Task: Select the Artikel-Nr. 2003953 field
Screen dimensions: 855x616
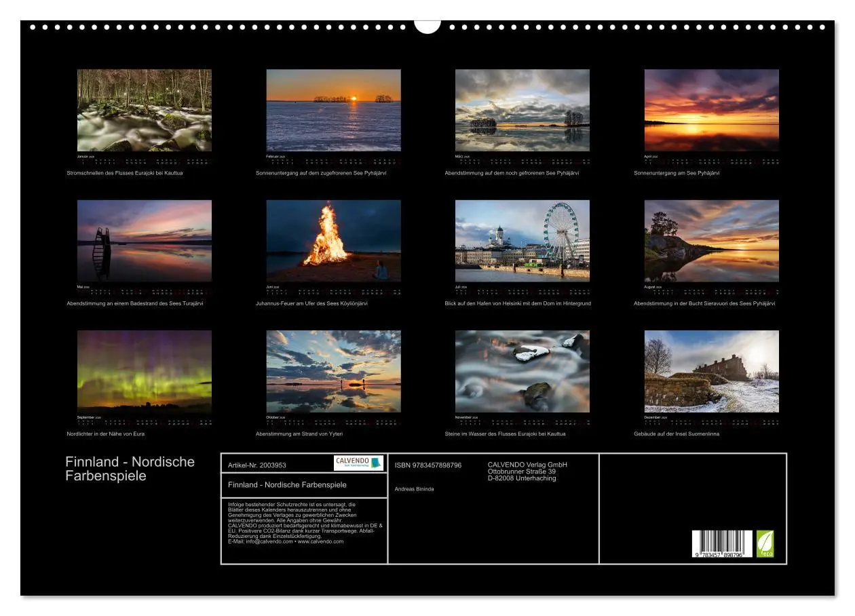Action: (258, 465)
